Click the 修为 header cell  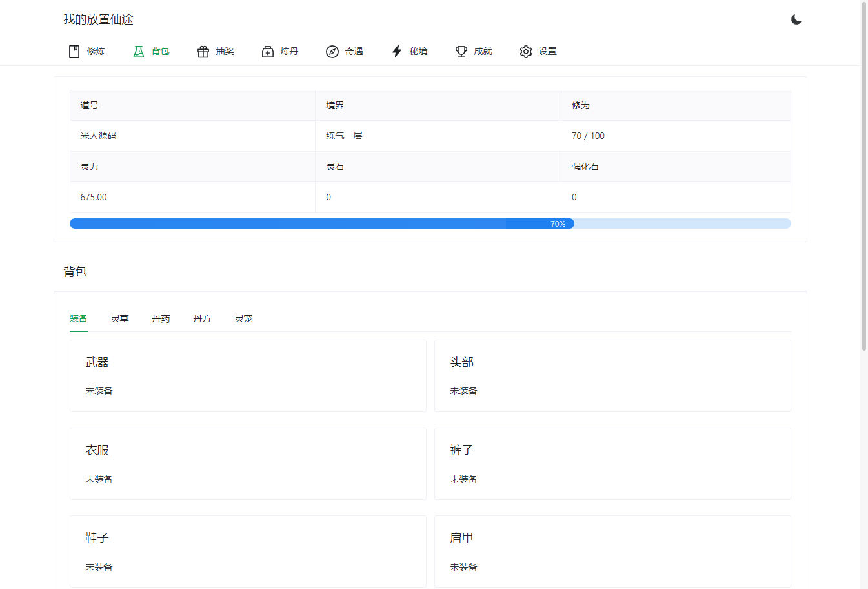point(676,105)
